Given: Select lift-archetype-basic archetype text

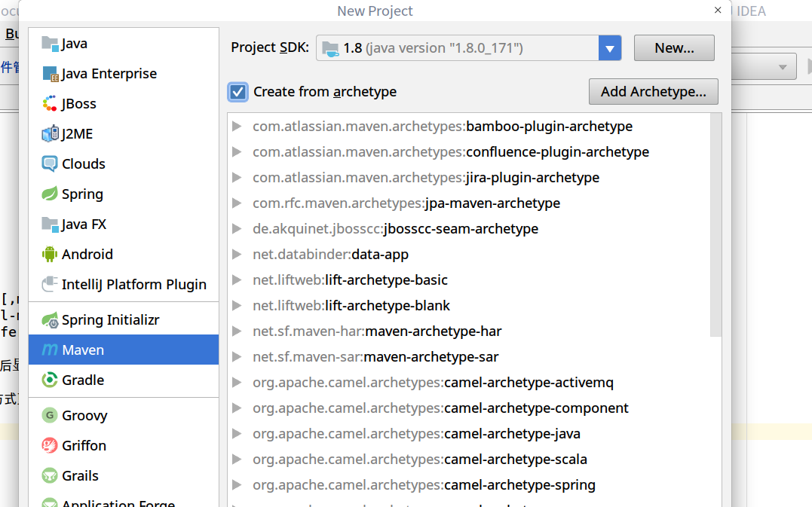Looking at the screenshot, I should click(386, 280).
